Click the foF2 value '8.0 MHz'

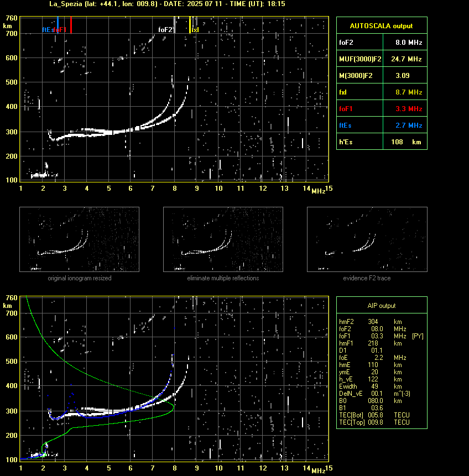(409, 43)
